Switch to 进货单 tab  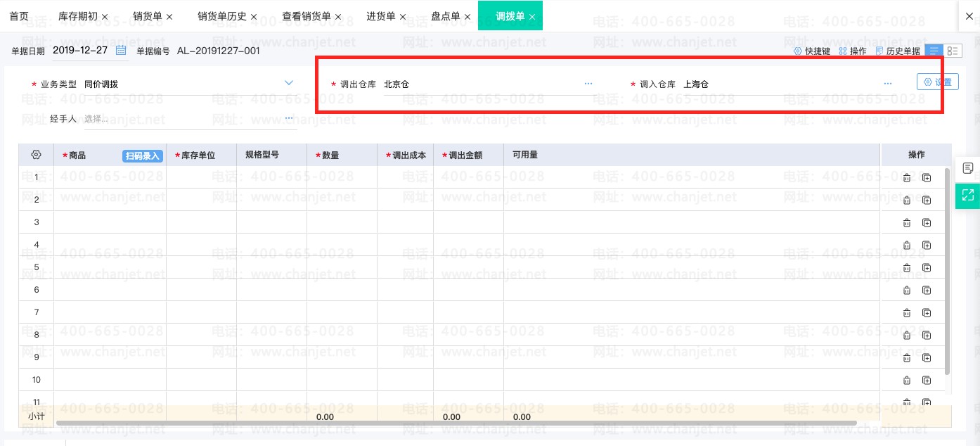(381, 15)
